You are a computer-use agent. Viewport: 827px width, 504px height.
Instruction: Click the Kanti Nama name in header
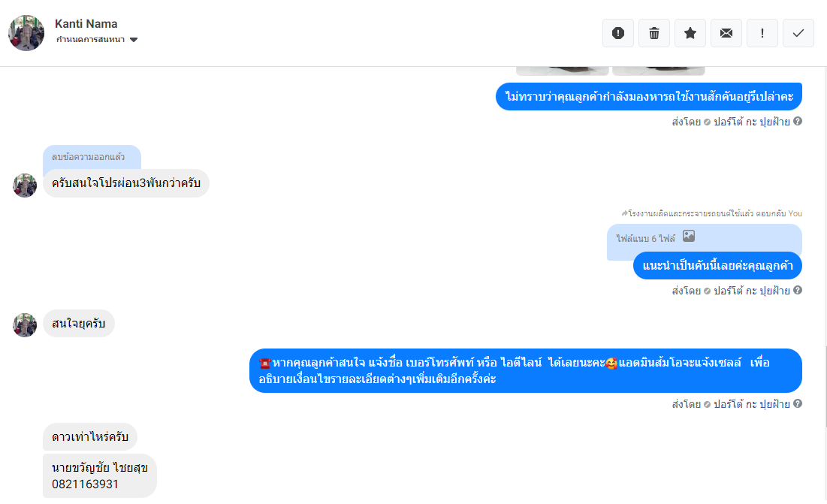coord(86,24)
